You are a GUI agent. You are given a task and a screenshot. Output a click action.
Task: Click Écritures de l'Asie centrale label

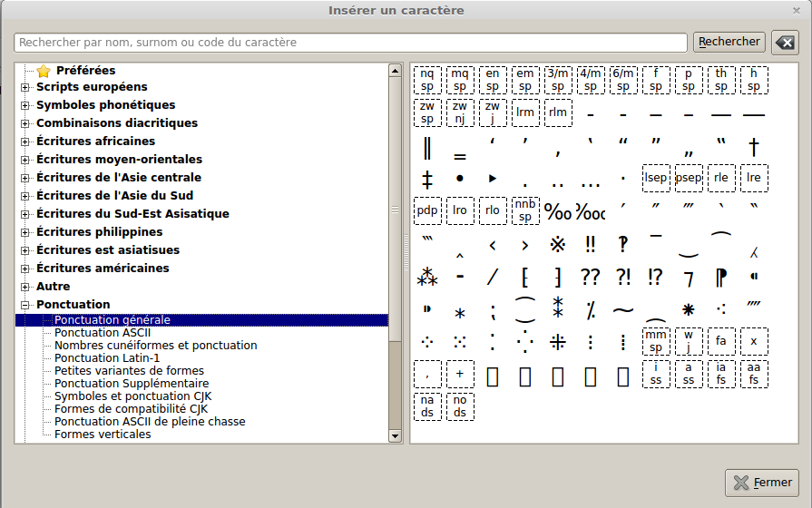point(119,178)
